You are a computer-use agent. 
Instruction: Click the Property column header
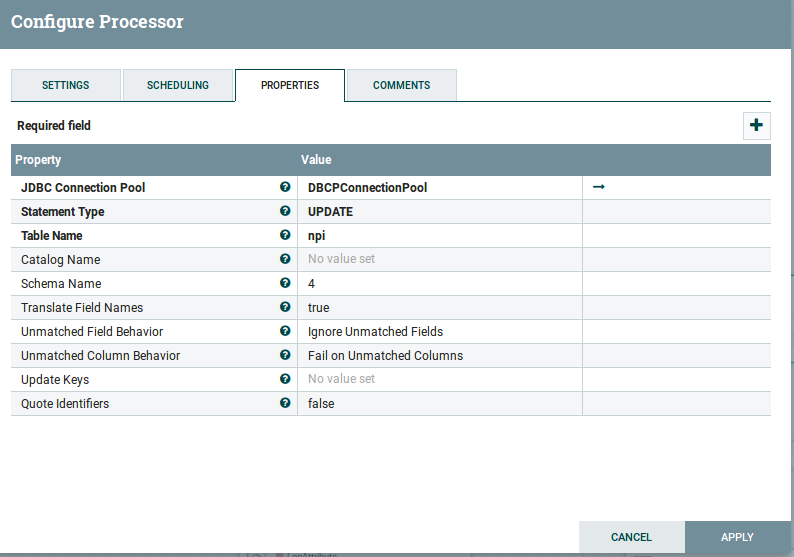(x=38, y=160)
